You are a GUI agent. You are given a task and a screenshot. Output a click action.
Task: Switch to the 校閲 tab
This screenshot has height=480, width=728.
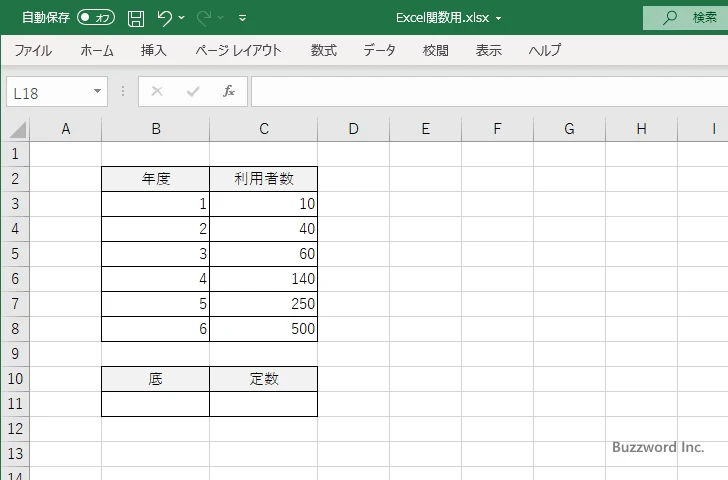(x=436, y=50)
